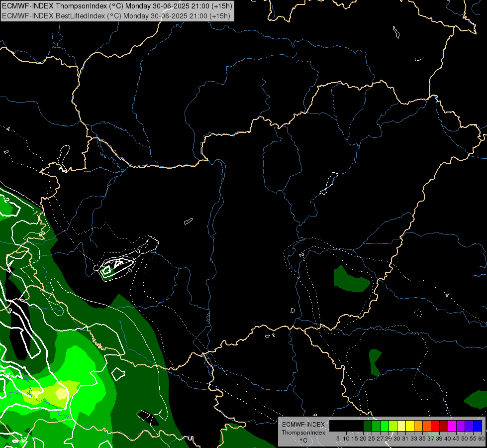This screenshot has height=448, width=487.
Task: Click the legend tick value '40'
Action: tap(448, 439)
